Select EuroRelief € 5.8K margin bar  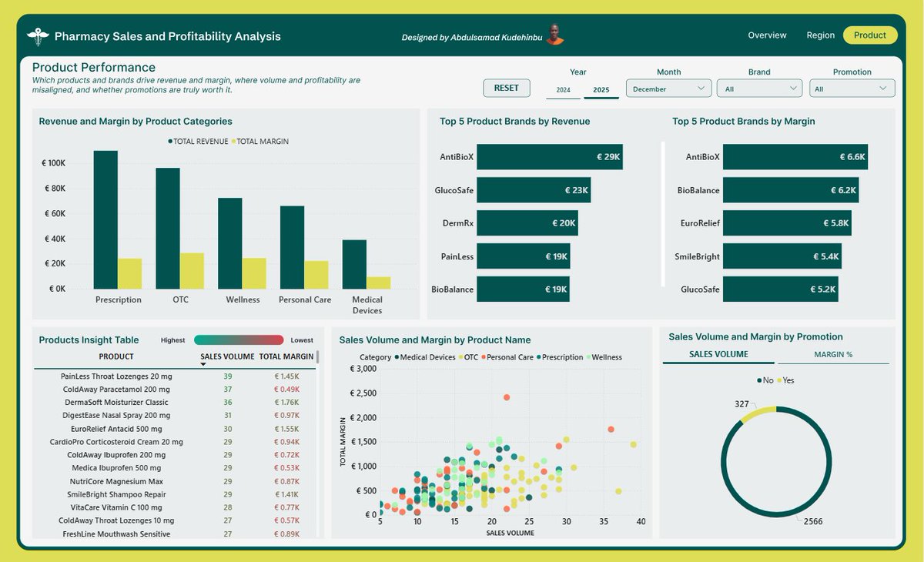pyautogui.click(x=787, y=223)
